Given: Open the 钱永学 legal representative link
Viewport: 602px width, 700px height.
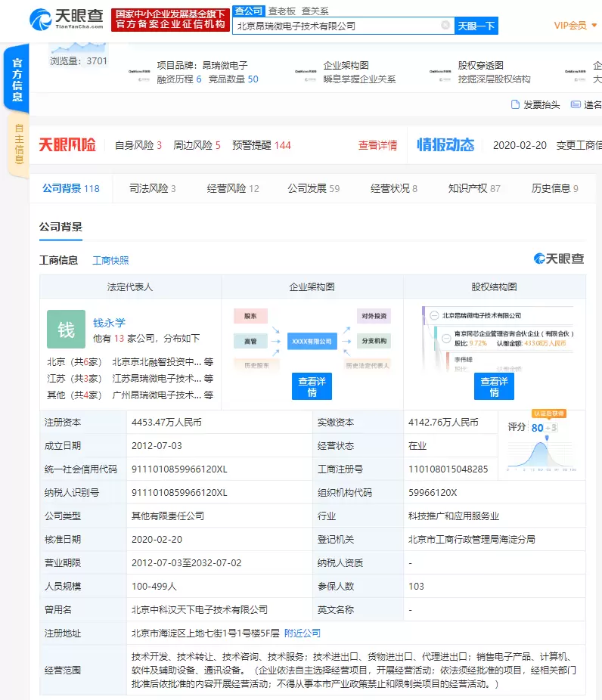Looking at the screenshot, I should (109, 322).
